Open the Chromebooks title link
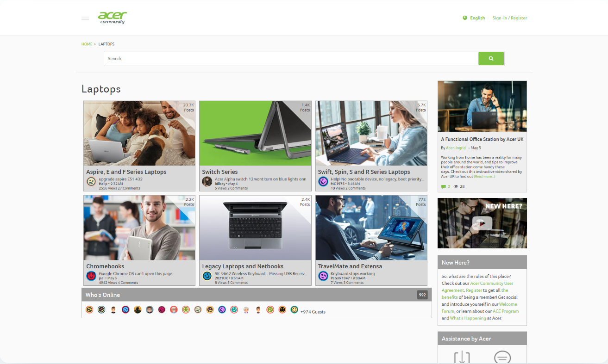Image resolution: width=608 pixels, height=364 pixels. pos(105,266)
